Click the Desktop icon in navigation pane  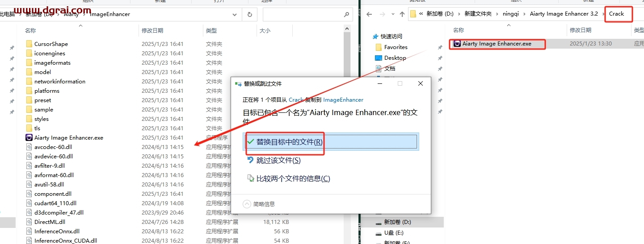(x=379, y=58)
